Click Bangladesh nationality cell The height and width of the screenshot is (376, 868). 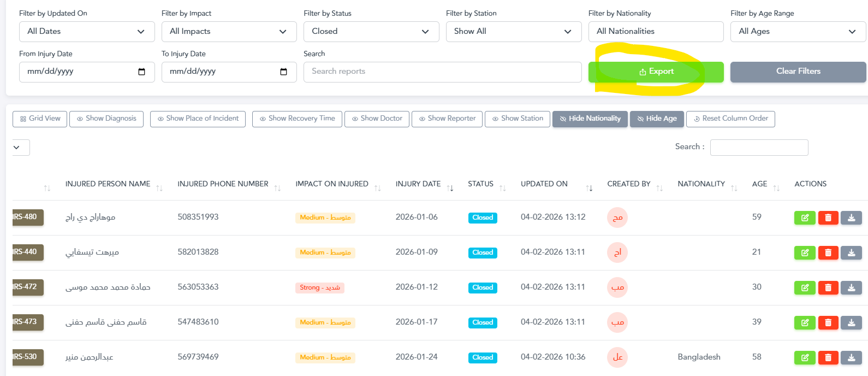[x=699, y=357]
